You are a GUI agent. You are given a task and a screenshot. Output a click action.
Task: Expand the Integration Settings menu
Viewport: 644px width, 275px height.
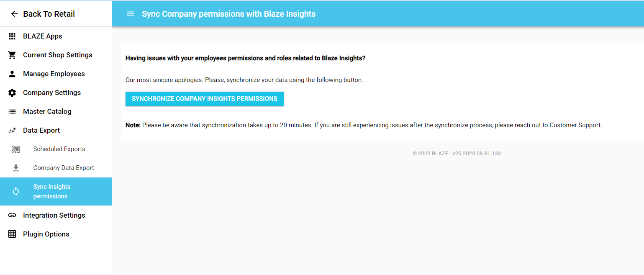click(x=56, y=215)
